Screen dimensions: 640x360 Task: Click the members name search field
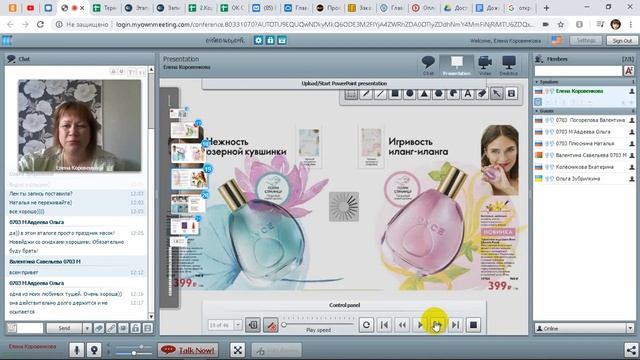[x=578, y=71]
